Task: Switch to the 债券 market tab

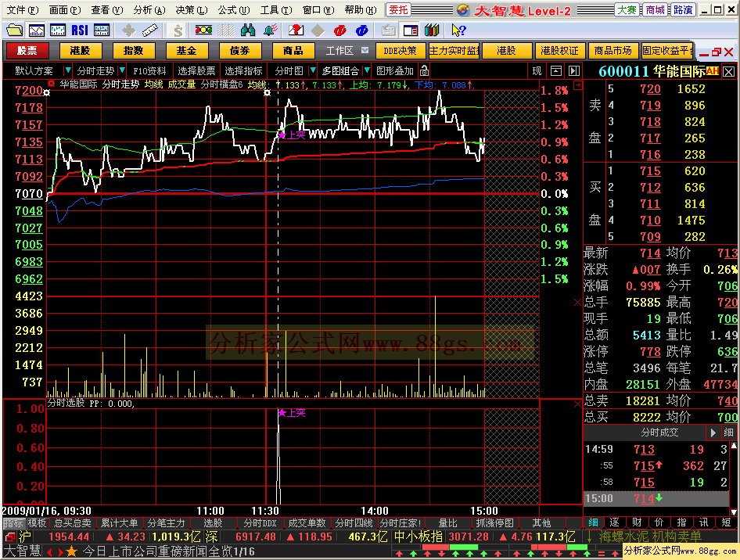Action: coord(239,51)
